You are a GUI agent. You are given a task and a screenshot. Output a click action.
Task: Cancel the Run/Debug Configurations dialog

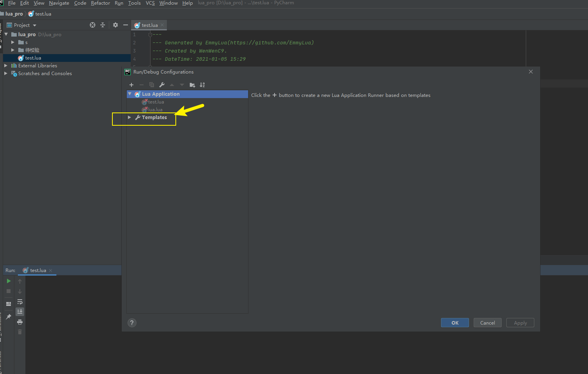[488, 323]
